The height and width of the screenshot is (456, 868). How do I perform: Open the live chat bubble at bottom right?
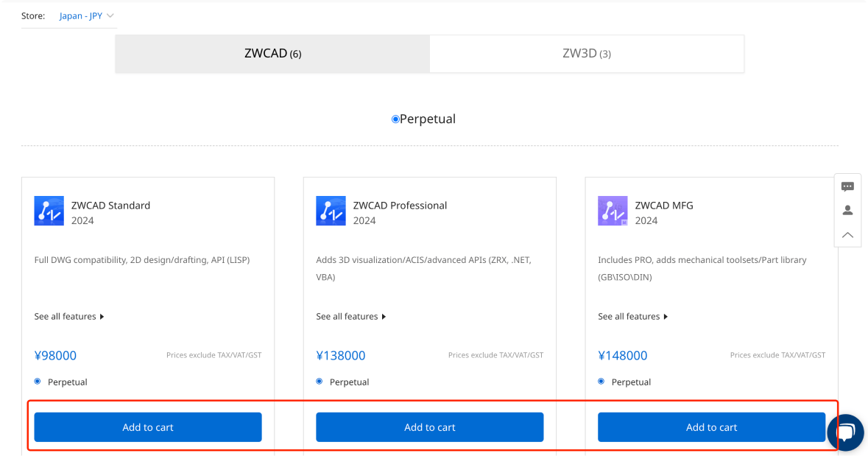845,433
